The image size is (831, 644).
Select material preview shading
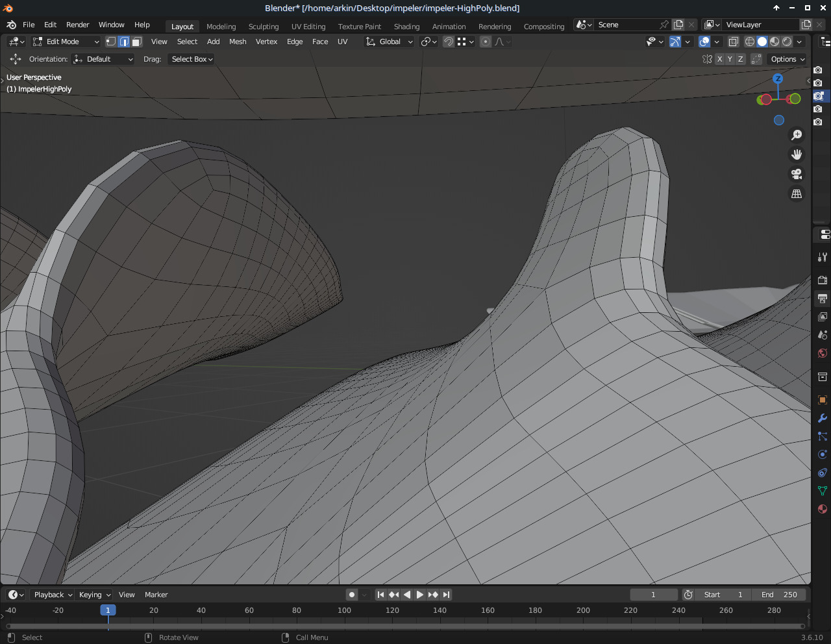point(775,42)
